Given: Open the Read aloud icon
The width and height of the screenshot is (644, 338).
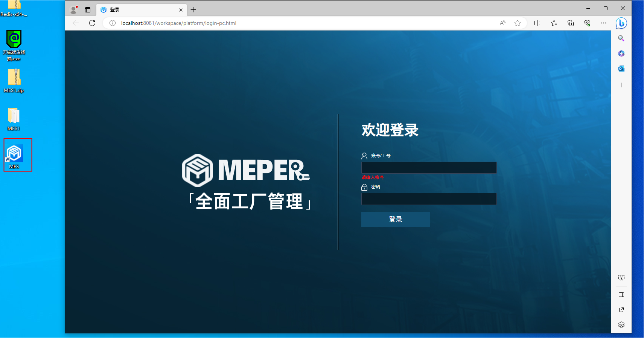Looking at the screenshot, I should point(502,23).
